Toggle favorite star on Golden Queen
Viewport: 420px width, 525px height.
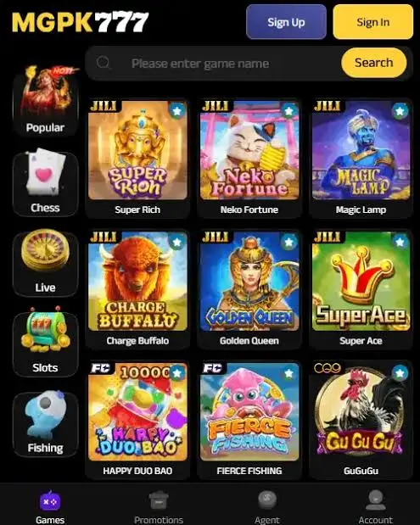288,242
